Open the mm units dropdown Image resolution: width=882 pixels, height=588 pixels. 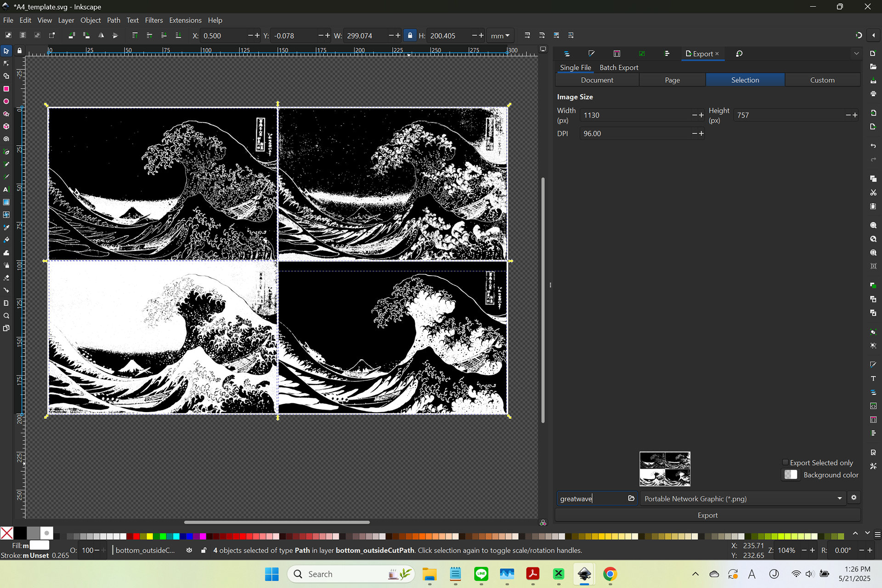tap(500, 35)
